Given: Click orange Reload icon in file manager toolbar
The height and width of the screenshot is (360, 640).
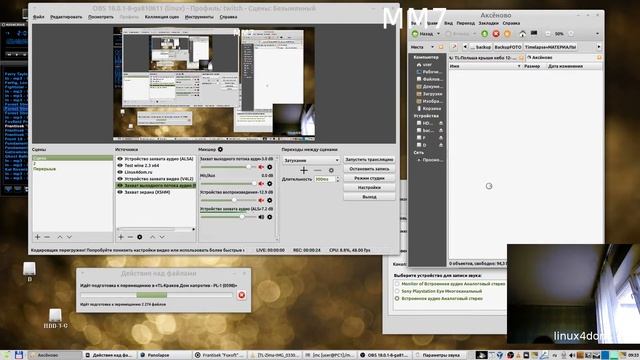Looking at the screenshot, I should tap(507, 34).
